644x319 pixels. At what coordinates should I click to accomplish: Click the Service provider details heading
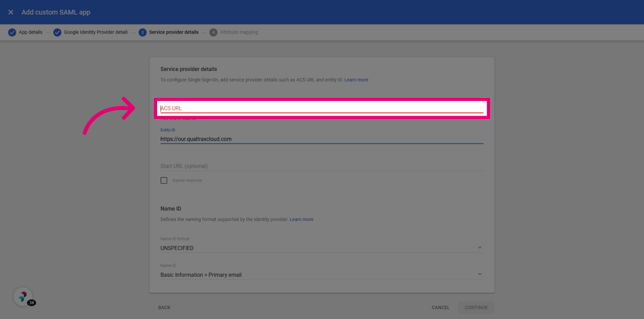189,69
